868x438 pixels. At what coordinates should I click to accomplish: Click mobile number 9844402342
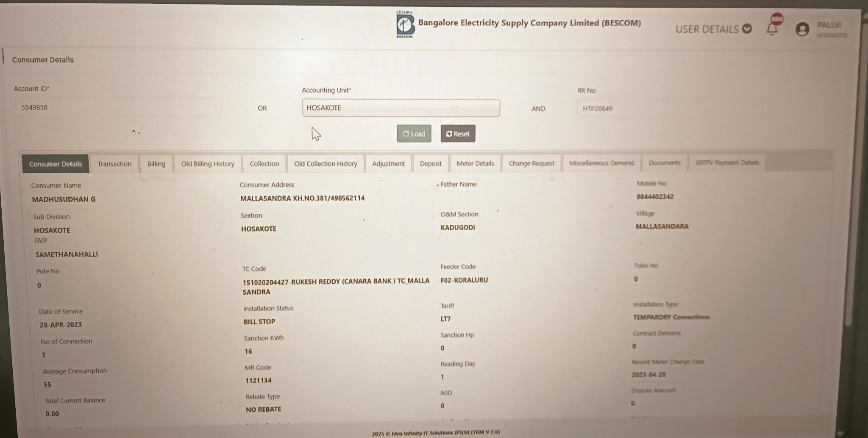pyautogui.click(x=655, y=197)
